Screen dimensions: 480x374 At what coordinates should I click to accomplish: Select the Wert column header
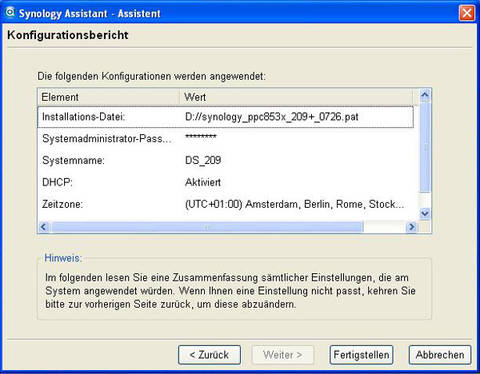[x=296, y=97]
